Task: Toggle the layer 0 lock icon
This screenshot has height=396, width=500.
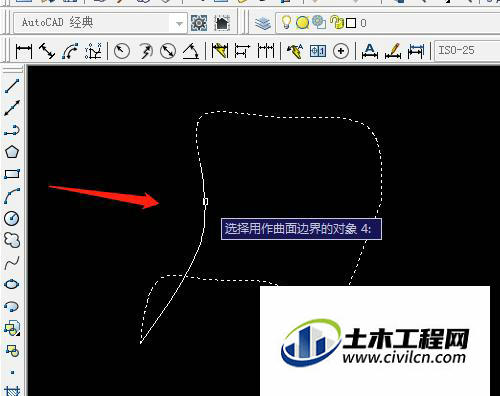Action: [x=337, y=23]
